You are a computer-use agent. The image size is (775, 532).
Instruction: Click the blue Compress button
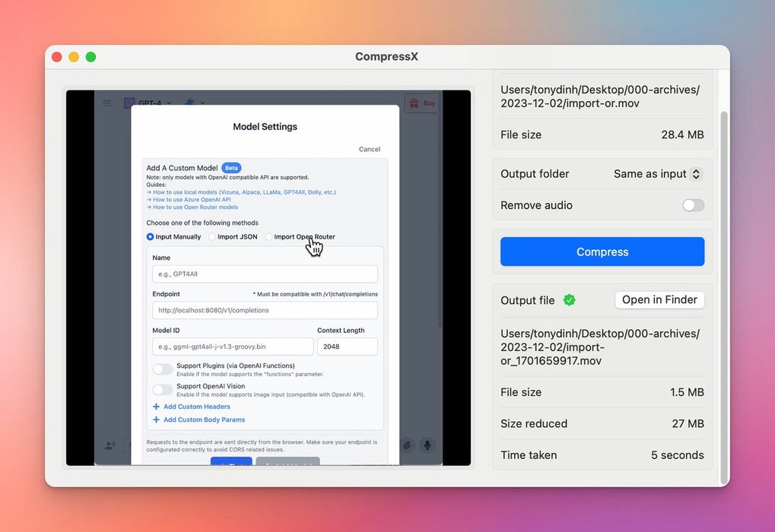(x=602, y=252)
